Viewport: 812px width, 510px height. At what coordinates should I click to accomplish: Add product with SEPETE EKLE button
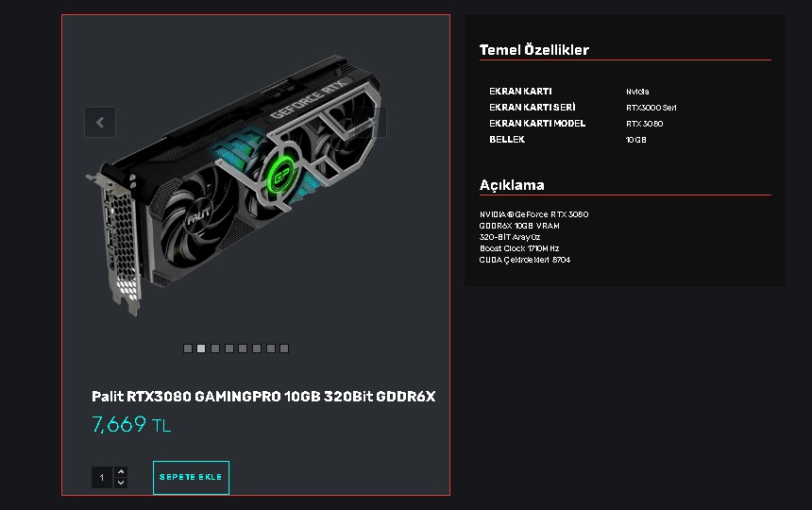click(x=191, y=477)
